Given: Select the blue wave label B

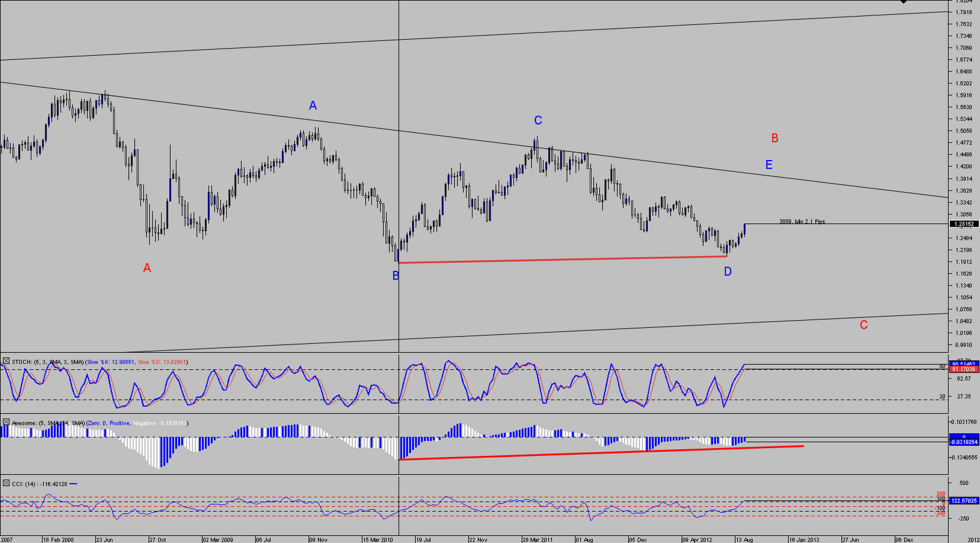Looking at the screenshot, I should pyautogui.click(x=396, y=276).
